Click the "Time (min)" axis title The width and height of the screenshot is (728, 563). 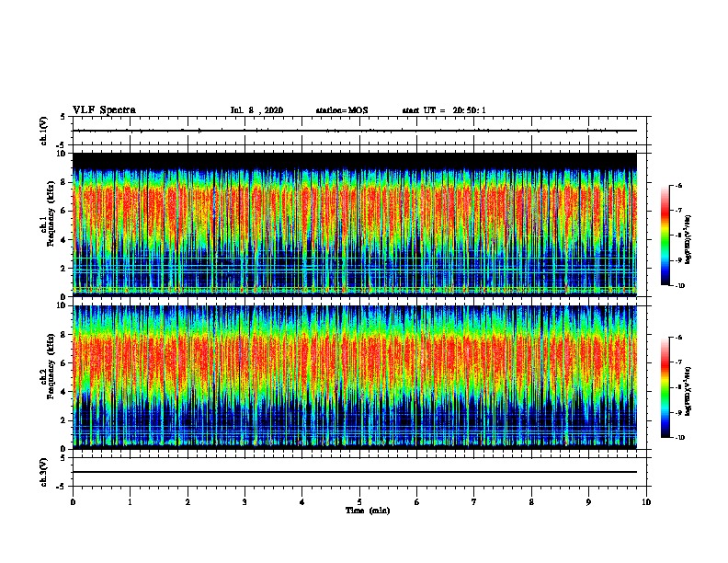click(368, 511)
